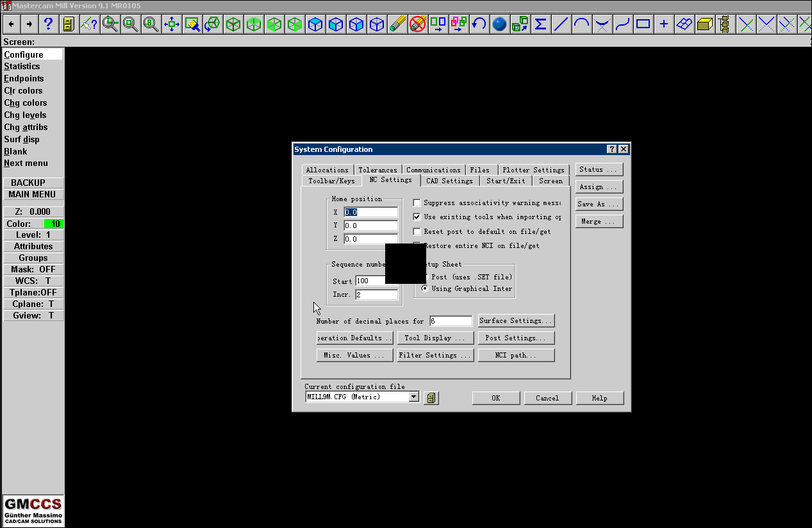Click the Merge ... button
Viewport: 812px width, 528px height.
coord(599,222)
